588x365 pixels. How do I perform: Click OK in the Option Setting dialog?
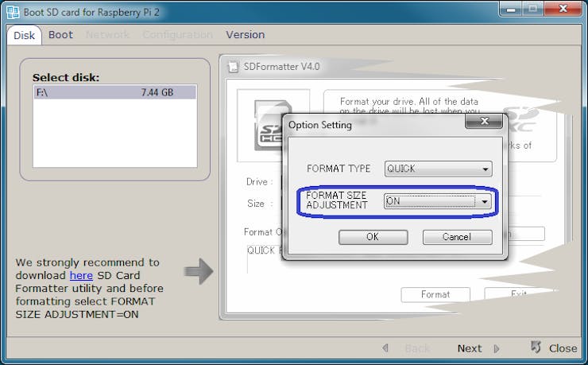[x=373, y=237]
